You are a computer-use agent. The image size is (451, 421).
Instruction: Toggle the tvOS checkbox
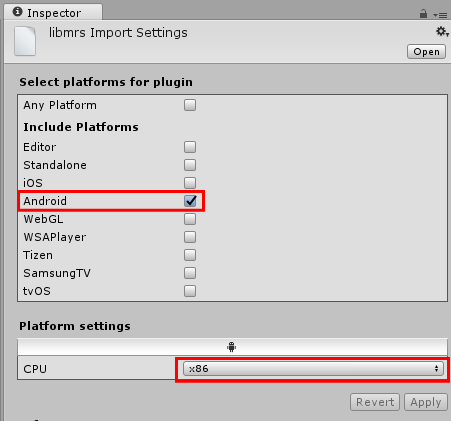point(190,291)
